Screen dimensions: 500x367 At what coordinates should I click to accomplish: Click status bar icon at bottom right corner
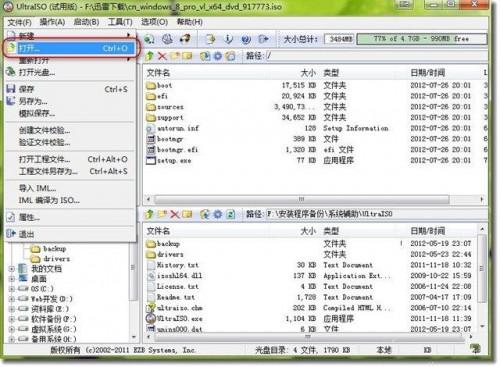click(475, 349)
